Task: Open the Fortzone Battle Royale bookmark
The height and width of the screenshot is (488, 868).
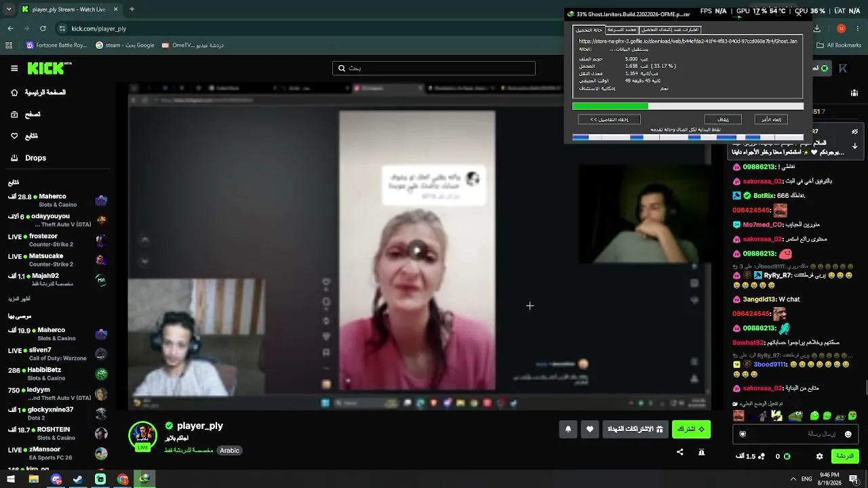Action: coord(56,45)
